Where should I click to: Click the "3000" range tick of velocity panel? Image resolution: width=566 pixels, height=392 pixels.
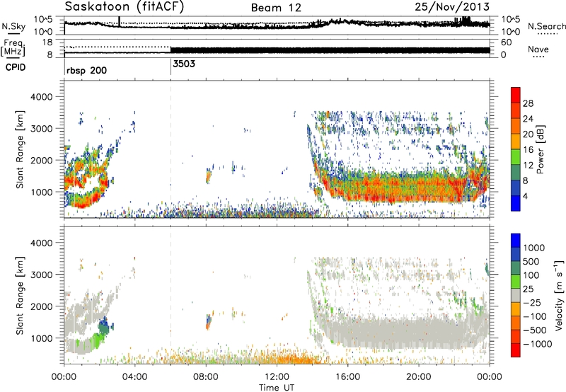coord(42,275)
